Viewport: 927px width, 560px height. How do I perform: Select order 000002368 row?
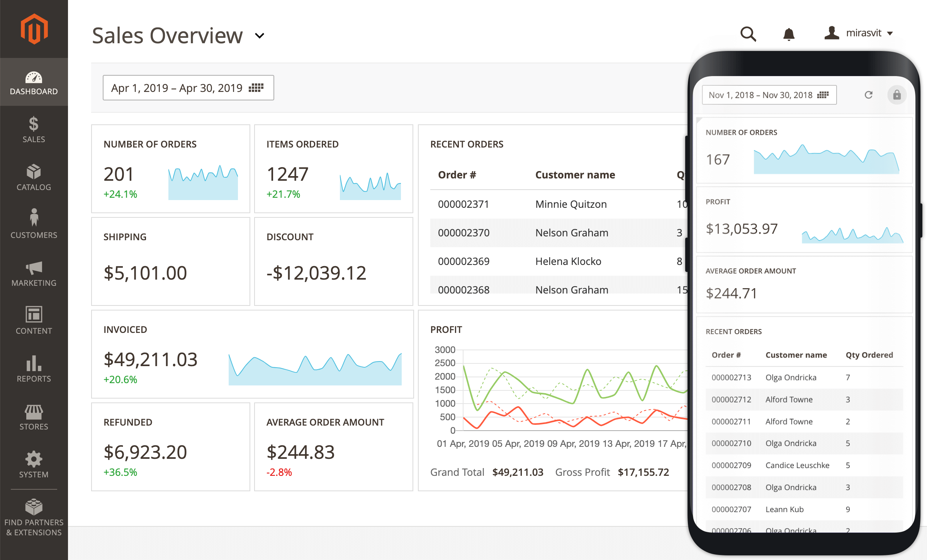[558, 285]
